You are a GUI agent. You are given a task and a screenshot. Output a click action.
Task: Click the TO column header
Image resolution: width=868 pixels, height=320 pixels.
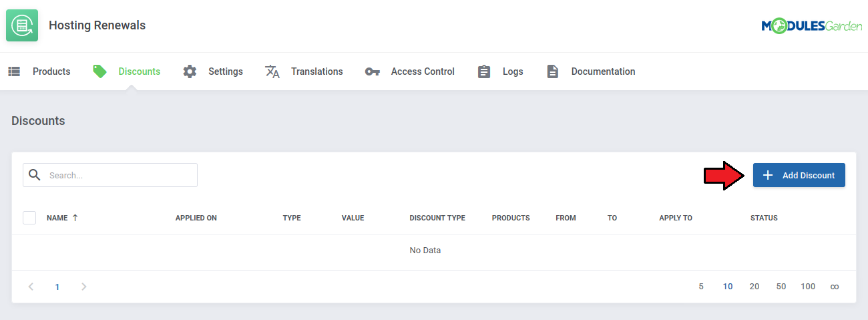click(612, 218)
